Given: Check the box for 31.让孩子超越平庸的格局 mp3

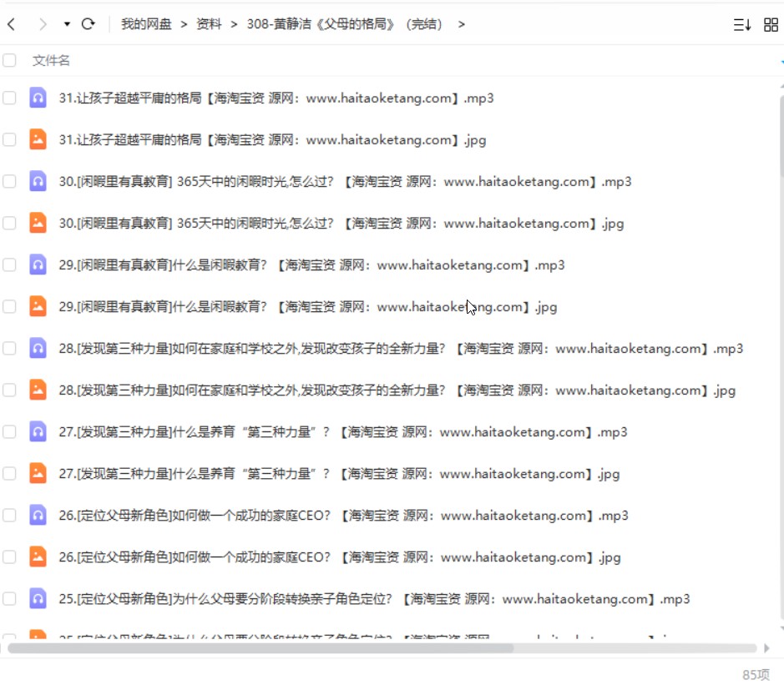Looking at the screenshot, I should tap(9, 98).
